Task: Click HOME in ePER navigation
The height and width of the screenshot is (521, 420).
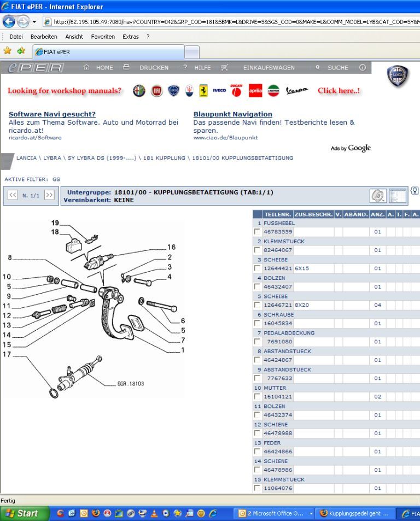Action: 104,68
